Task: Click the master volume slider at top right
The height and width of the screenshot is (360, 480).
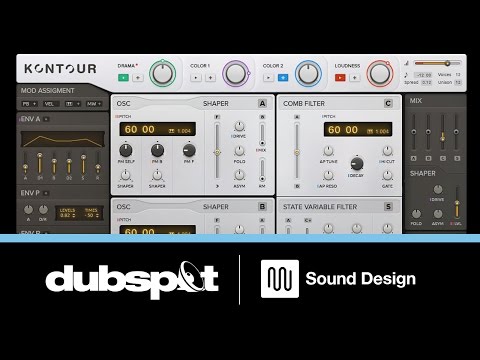Action: [438, 63]
